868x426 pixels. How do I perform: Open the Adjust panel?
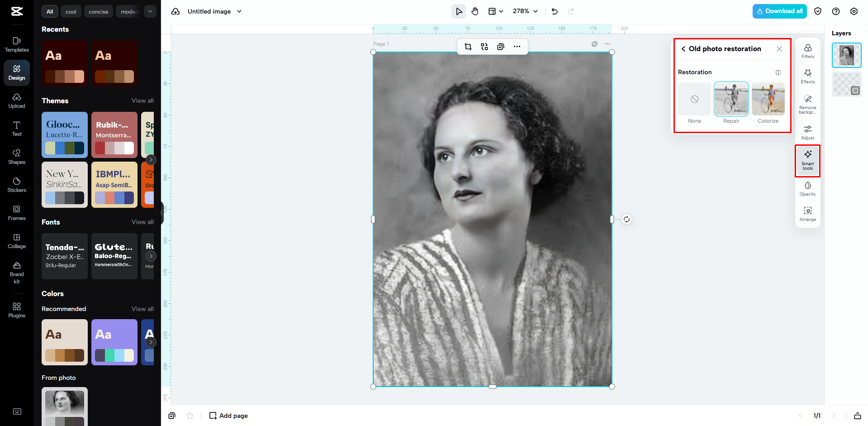pyautogui.click(x=807, y=133)
